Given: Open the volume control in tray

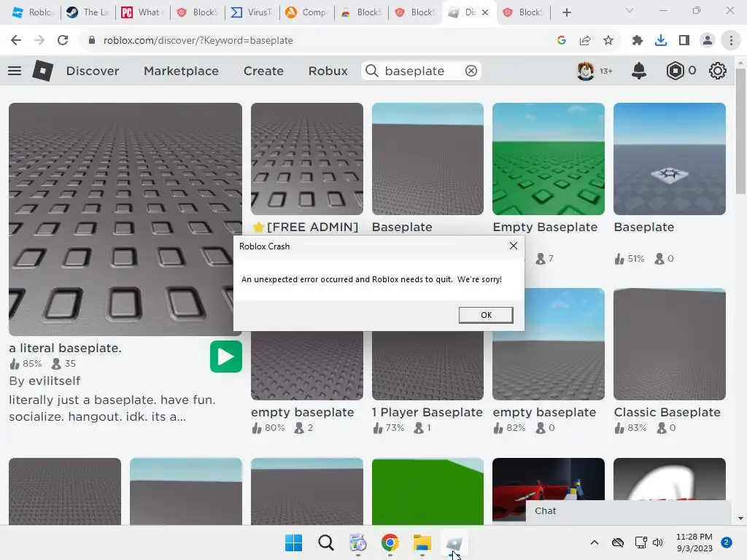Looking at the screenshot, I should [x=658, y=542].
